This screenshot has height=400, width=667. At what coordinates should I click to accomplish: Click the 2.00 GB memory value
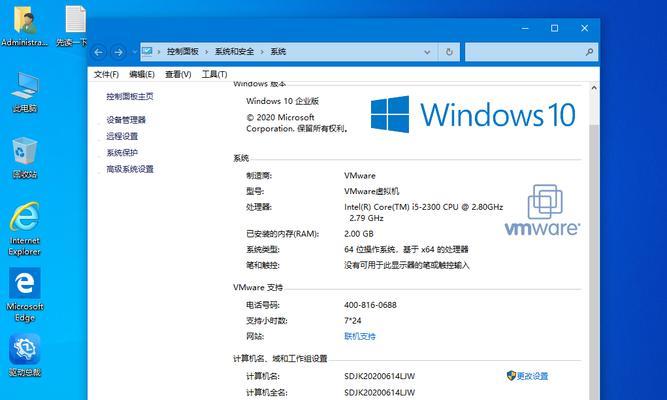[x=359, y=234]
